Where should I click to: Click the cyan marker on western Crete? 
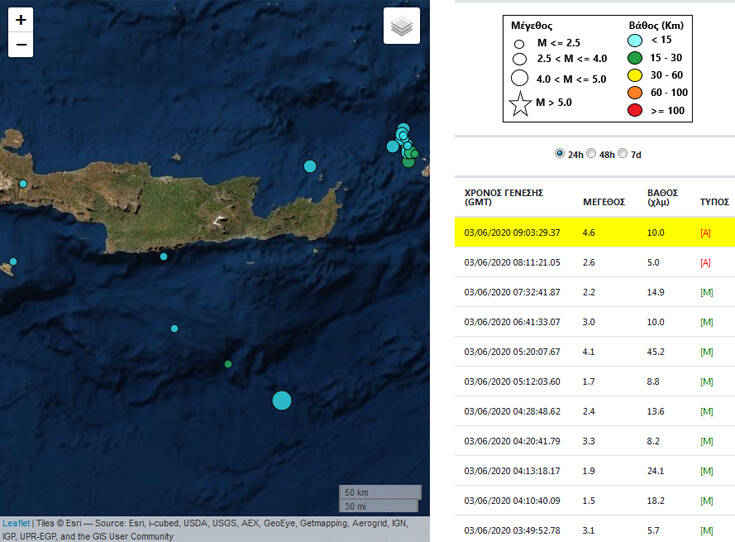click(23, 184)
